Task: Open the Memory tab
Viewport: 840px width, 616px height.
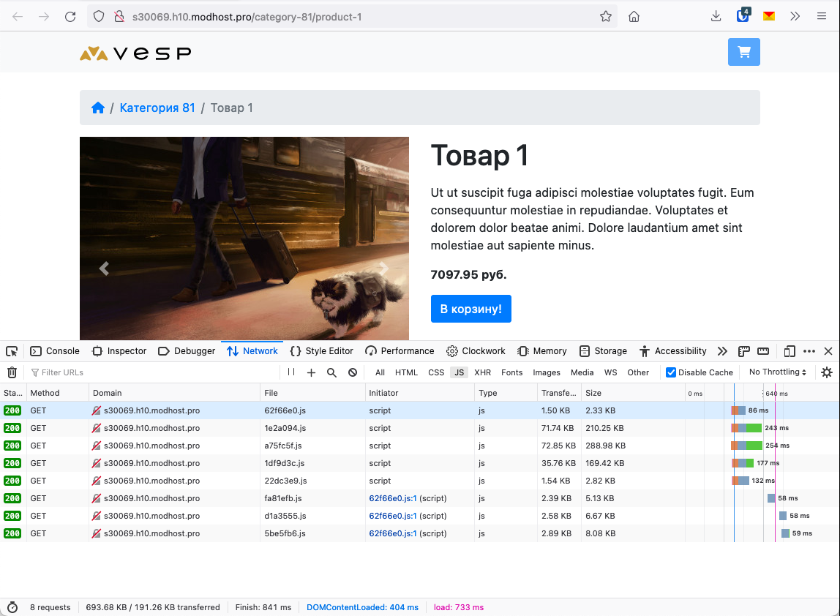Action: [x=542, y=351]
